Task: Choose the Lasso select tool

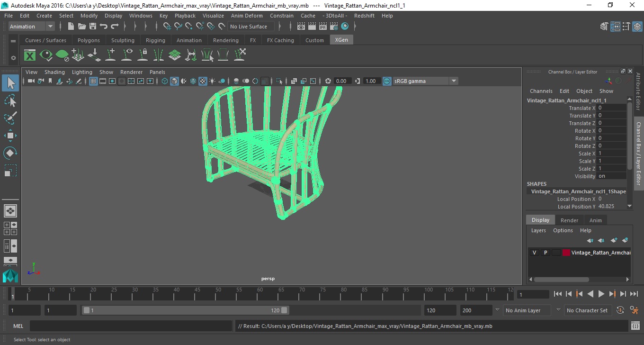Action: click(10, 100)
